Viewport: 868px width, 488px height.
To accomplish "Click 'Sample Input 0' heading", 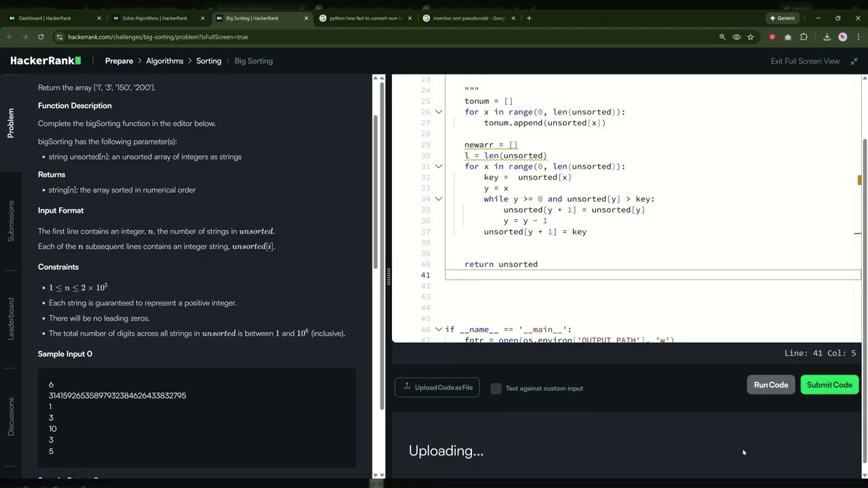I will (65, 354).
